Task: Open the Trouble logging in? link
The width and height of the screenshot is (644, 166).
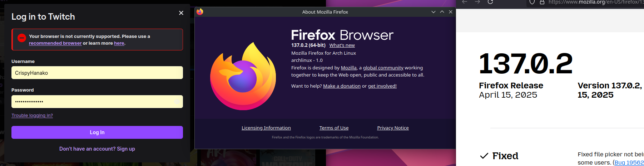Action: (x=32, y=115)
